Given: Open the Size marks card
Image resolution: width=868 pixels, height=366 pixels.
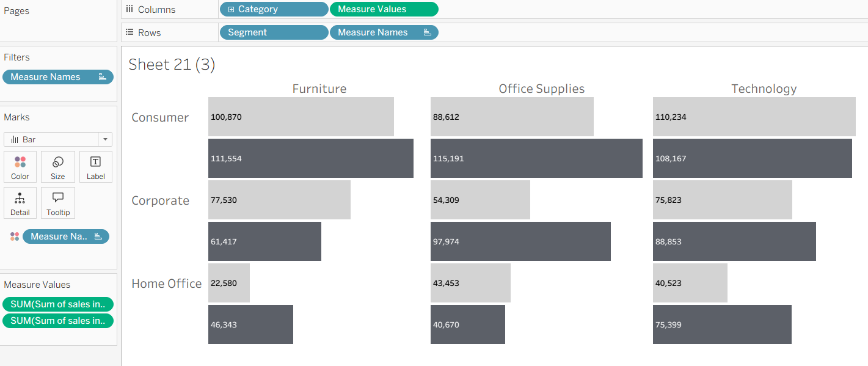Looking at the screenshot, I should (x=58, y=167).
